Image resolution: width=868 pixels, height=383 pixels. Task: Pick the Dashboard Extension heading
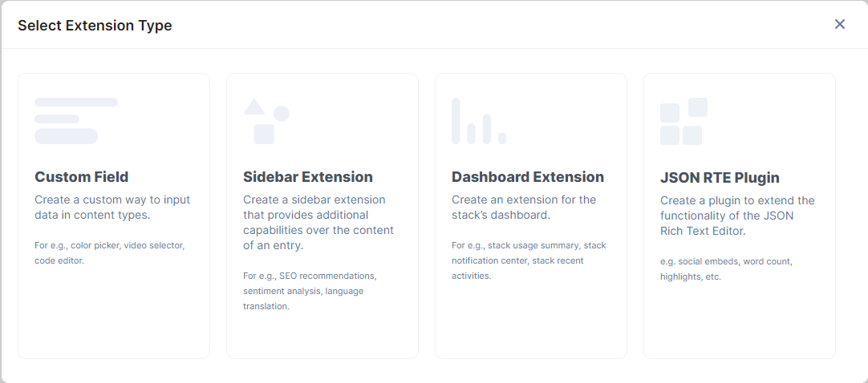click(x=527, y=177)
